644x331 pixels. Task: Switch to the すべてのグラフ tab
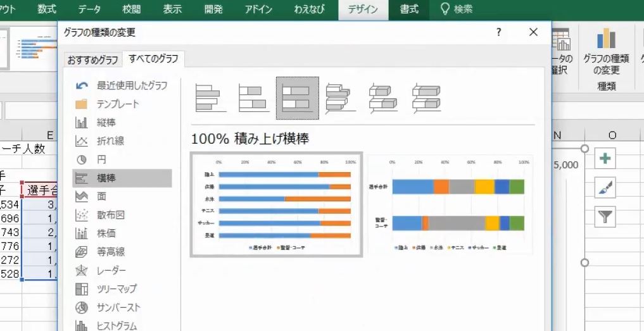[x=154, y=59]
